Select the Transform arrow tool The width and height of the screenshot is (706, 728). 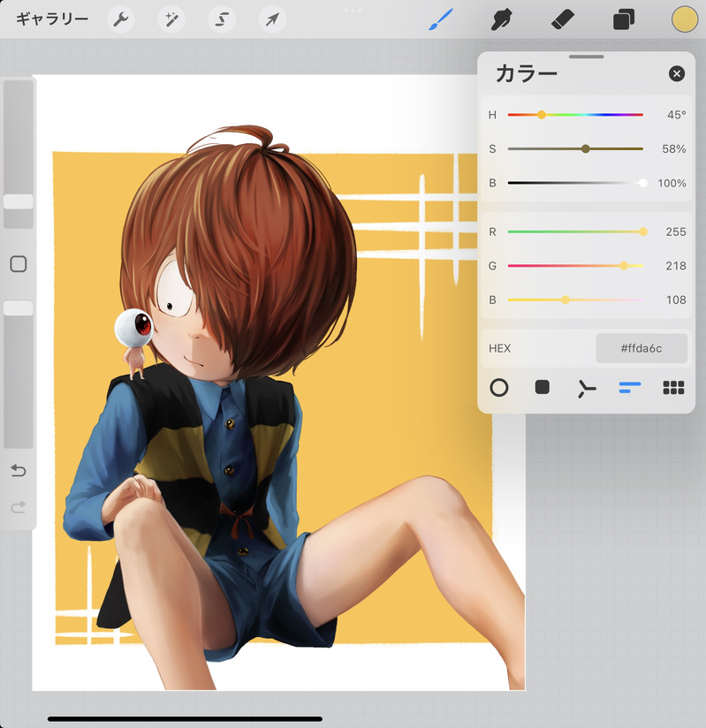tap(273, 19)
